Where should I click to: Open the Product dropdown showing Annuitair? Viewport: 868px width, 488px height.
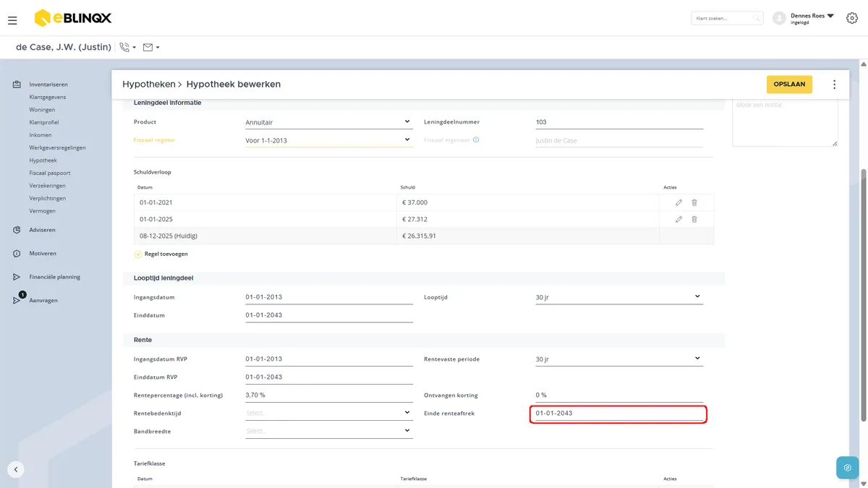click(329, 122)
